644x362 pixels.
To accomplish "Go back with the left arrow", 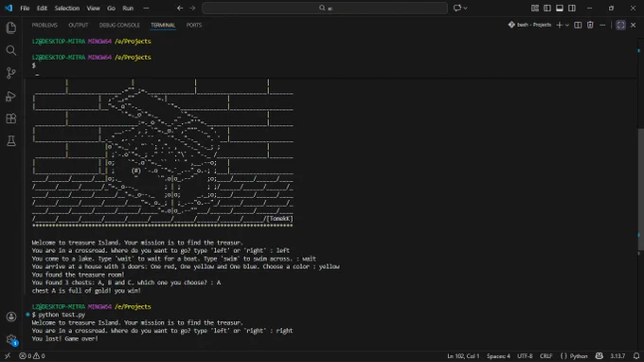I will [180, 8].
